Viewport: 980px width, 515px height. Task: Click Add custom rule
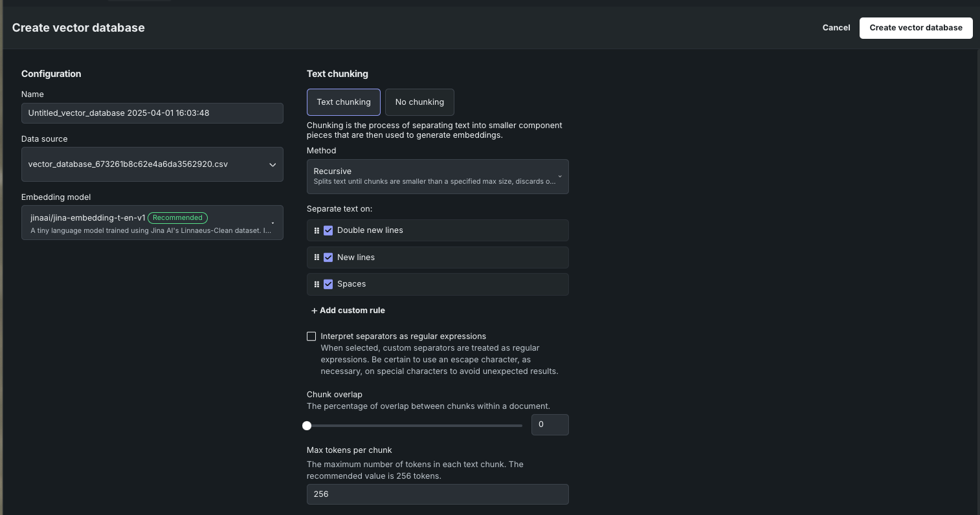tap(348, 311)
